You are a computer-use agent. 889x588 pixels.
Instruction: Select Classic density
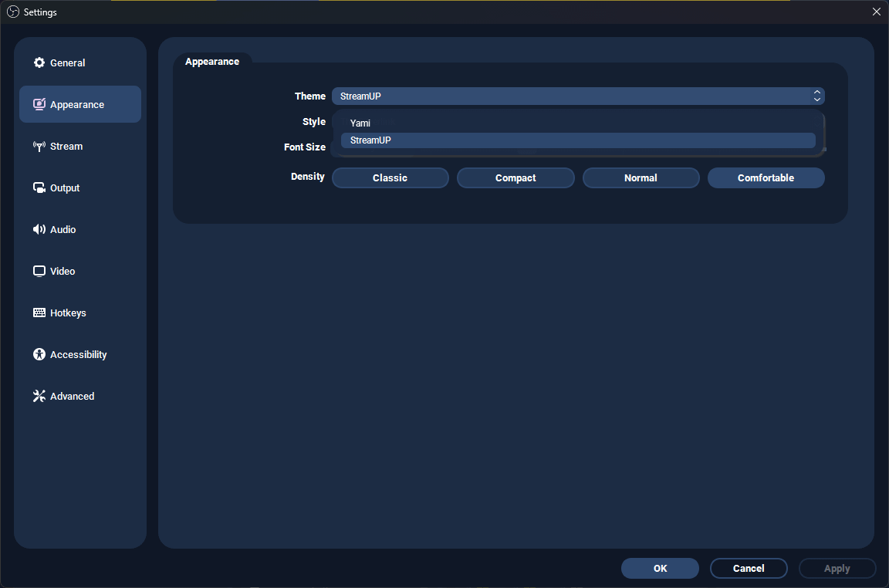pos(390,177)
